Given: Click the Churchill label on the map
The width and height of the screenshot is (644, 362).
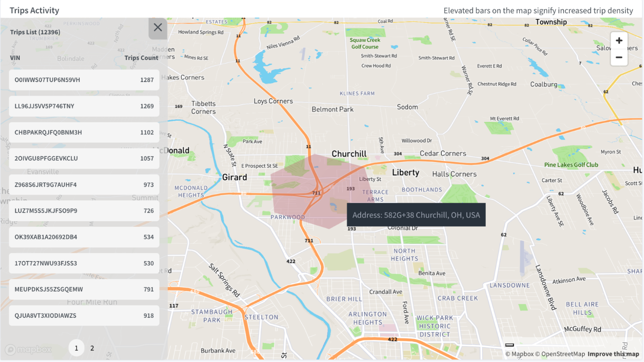Looking at the screenshot, I should 349,154.
